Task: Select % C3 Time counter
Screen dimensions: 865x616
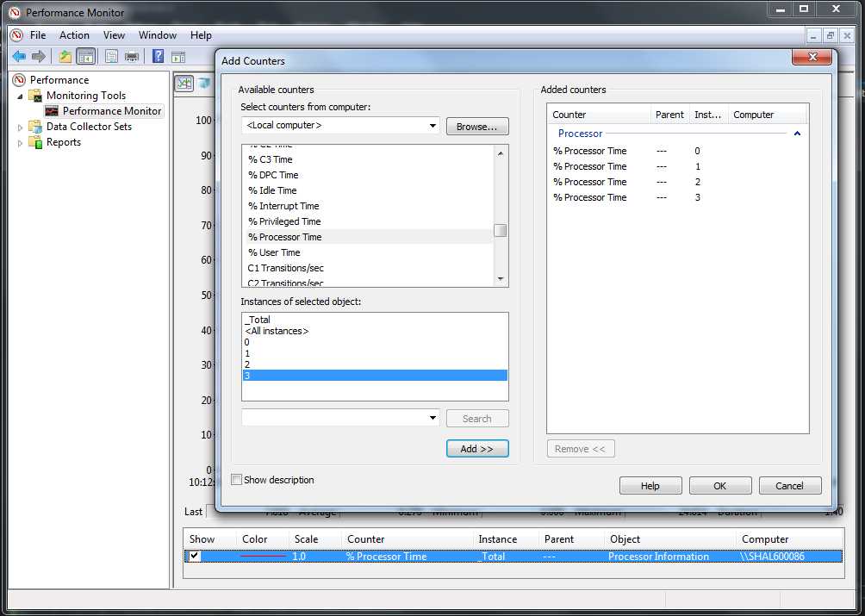Action: coord(271,159)
